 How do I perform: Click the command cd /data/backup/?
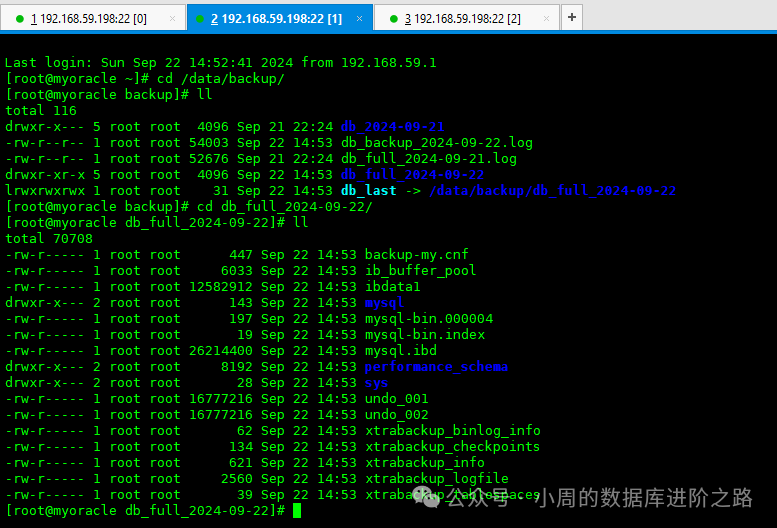pos(221,79)
